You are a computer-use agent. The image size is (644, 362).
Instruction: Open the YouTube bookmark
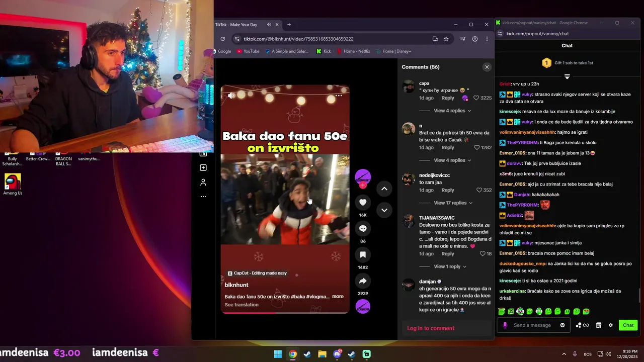point(248,51)
